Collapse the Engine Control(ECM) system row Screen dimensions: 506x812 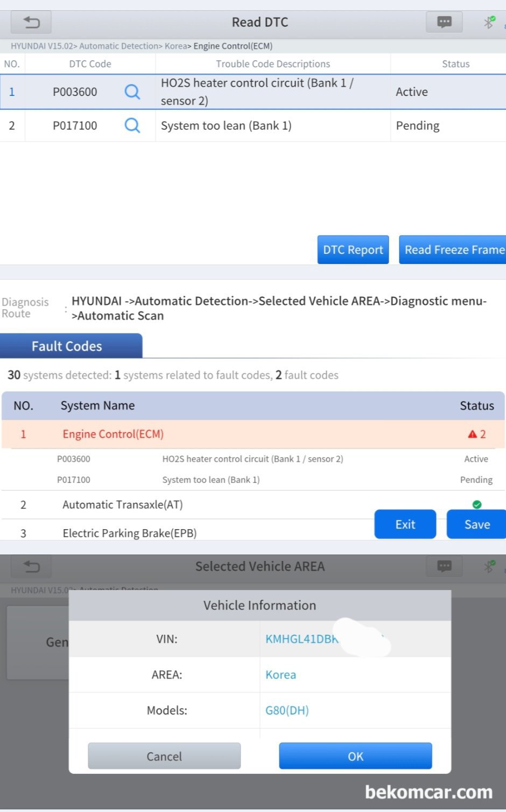pyautogui.click(x=113, y=434)
